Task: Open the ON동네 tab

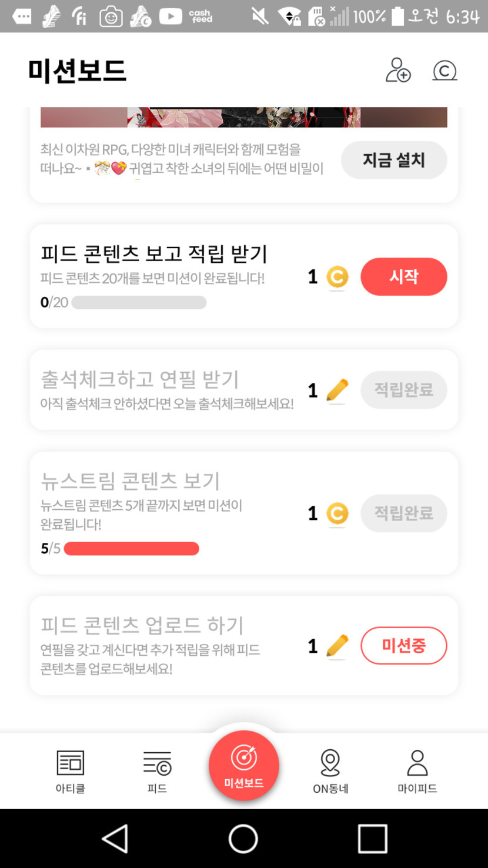Action: pos(330,772)
